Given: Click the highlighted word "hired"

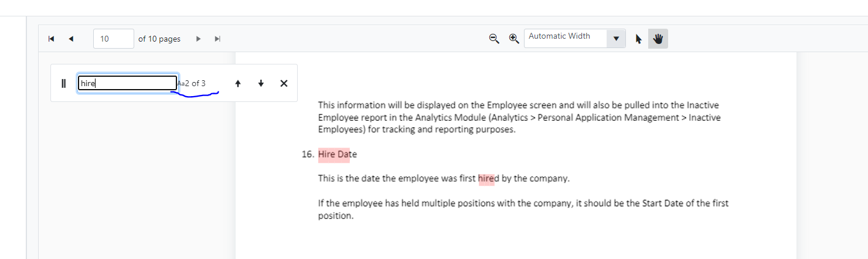Looking at the screenshot, I should [x=486, y=179].
